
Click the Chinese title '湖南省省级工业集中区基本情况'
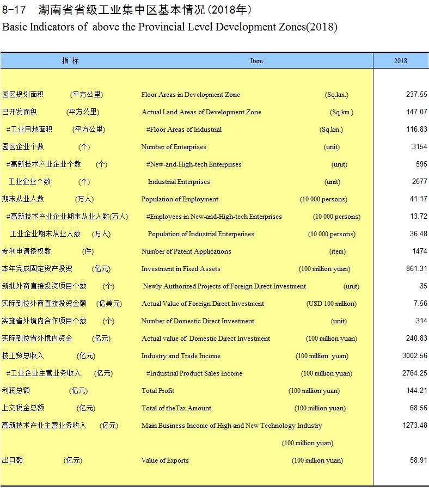121,10
